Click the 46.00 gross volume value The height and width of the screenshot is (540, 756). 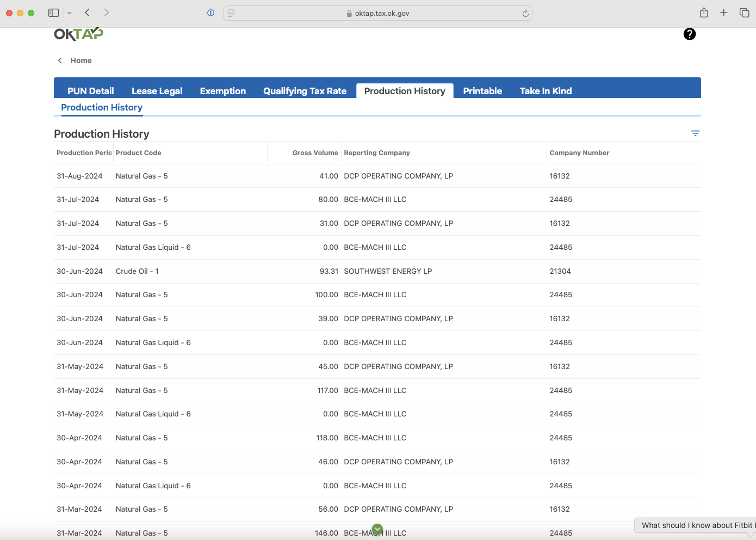(x=328, y=462)
